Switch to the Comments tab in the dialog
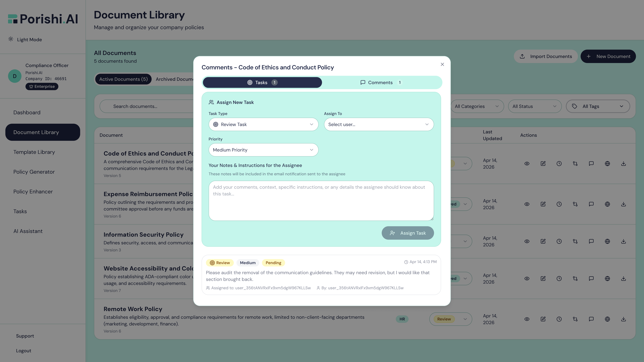Screen dimensions: 644x362 tap(380, 82)
